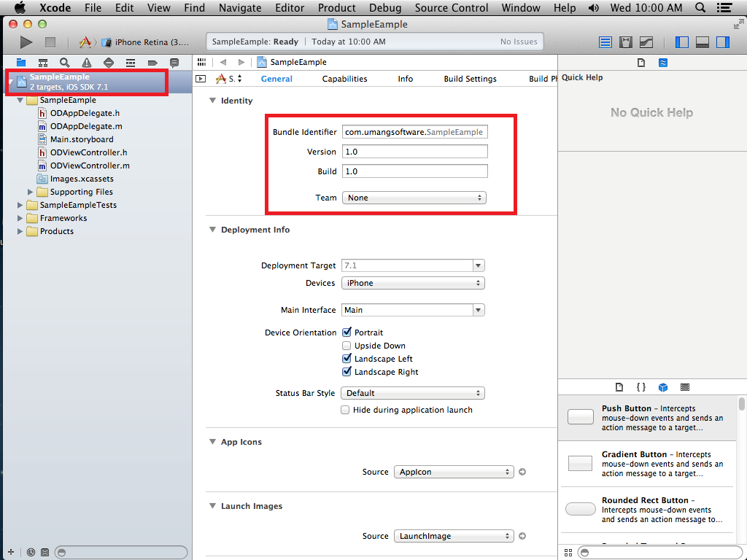The height and width of the screenshot is (560, 747).
Task: Select the Standard editor mode
Action: (605, 42)
